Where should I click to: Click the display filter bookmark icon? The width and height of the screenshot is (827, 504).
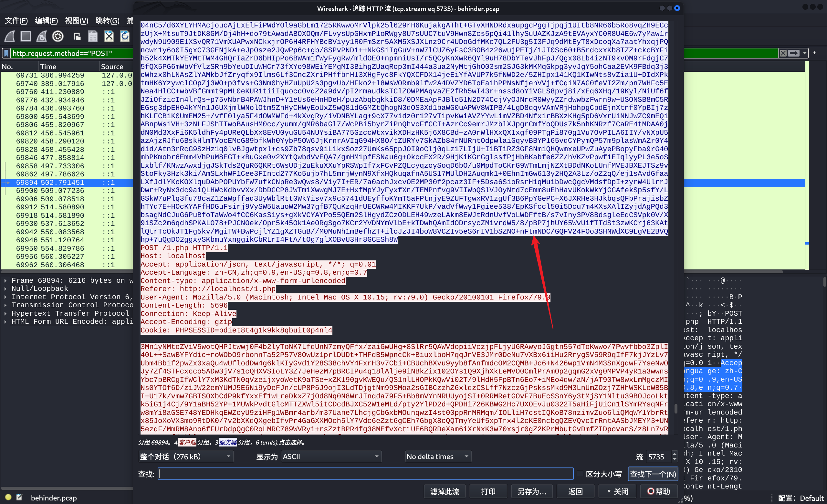pos(6,53)
